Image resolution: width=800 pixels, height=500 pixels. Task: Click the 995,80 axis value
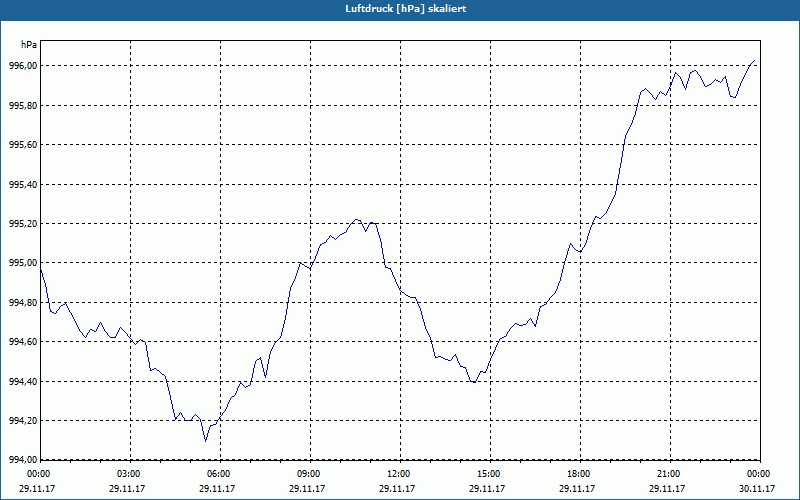(23, 106)
